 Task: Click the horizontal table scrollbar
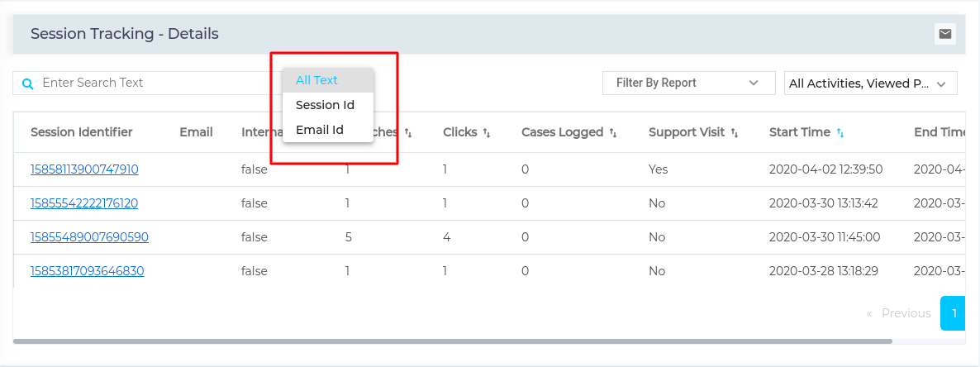click(453, 341)
